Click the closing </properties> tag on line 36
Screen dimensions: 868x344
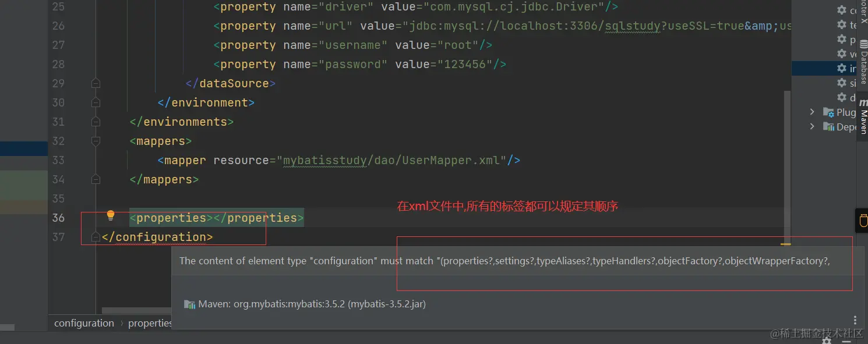259,218
